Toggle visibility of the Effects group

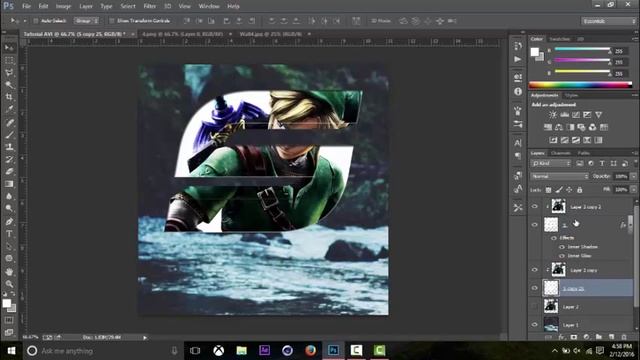554,238
